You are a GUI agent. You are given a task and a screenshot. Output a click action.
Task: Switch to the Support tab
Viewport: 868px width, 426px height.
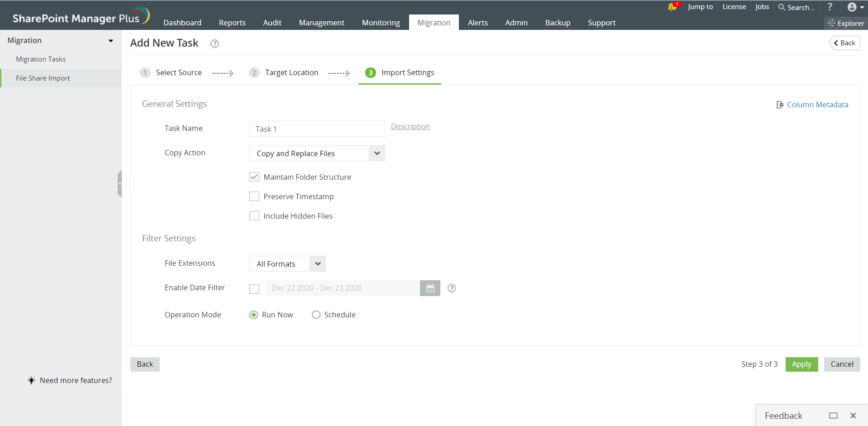[x=602, y=23]
